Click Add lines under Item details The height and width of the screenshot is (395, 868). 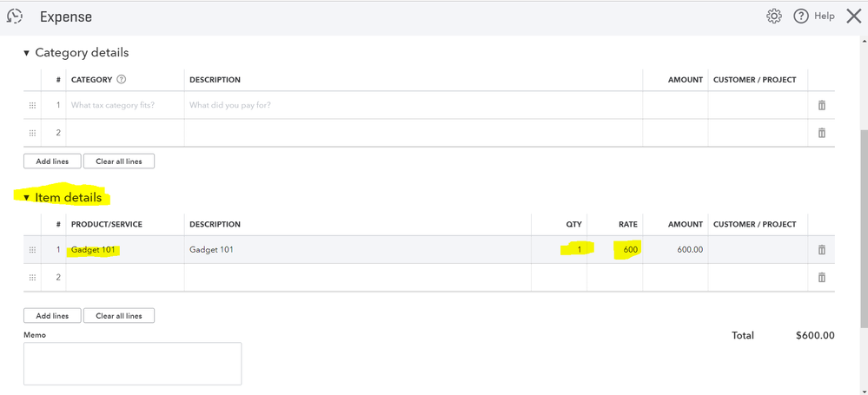click(x=52, y=316)
